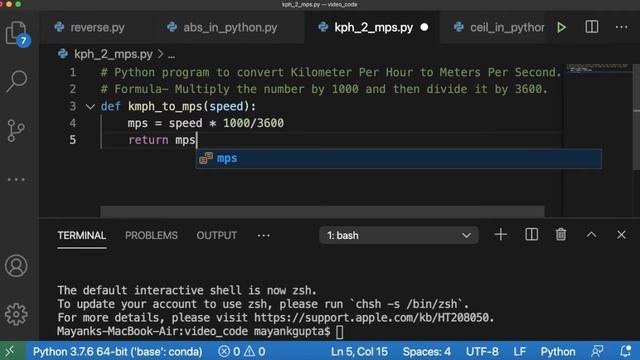This screenshot has height=360, width=640.
Task: Change indentation via Spaces: 4
Action: pos(427,351)
